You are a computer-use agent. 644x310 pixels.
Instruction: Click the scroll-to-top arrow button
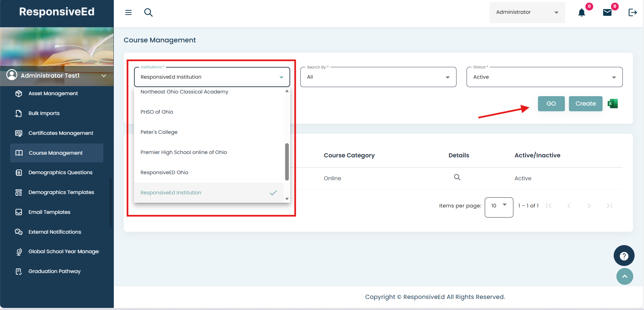click(624, 276)
